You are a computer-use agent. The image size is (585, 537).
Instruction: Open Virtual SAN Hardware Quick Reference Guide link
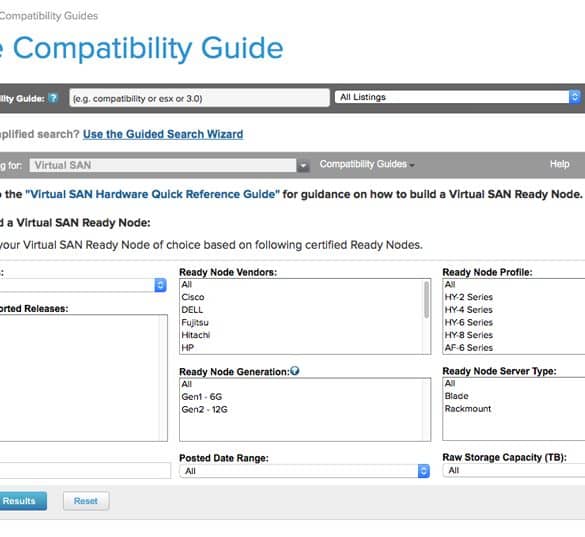[152, 194]
